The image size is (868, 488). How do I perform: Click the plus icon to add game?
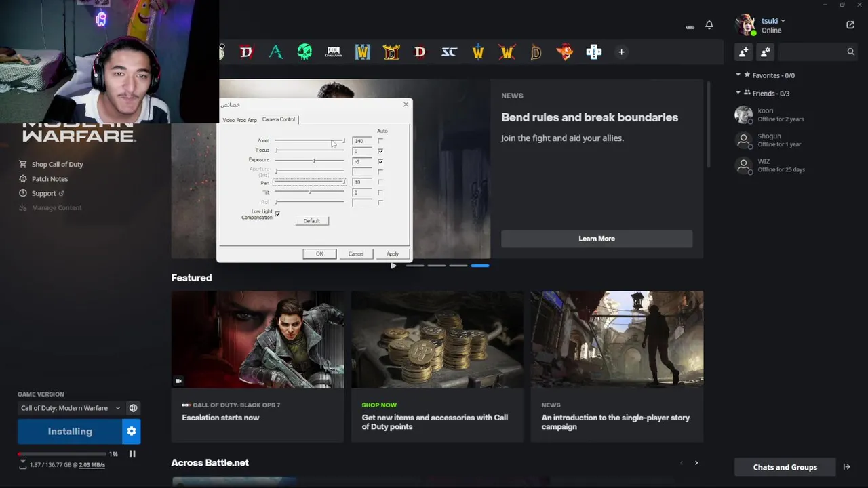click(x=621, y=52)
